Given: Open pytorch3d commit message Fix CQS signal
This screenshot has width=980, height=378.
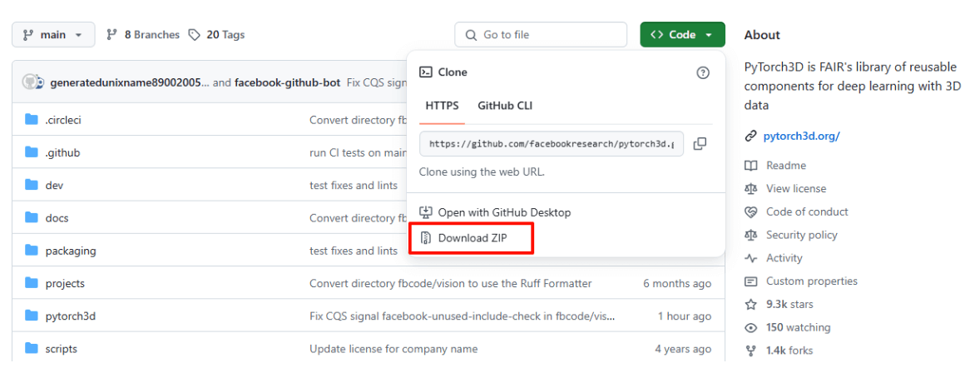Looking at the screenshot, I should tap(462, 316).
